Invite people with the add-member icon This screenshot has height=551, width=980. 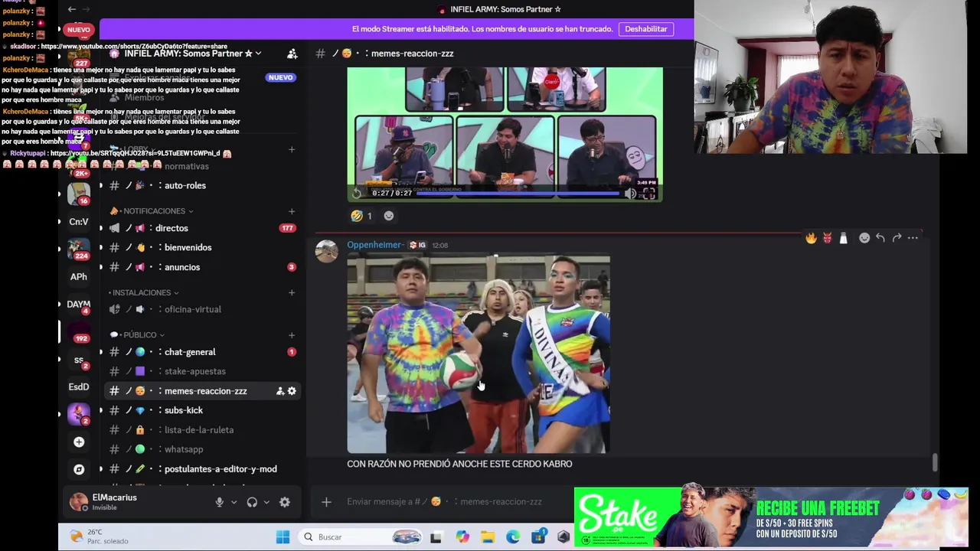point(292,54)
